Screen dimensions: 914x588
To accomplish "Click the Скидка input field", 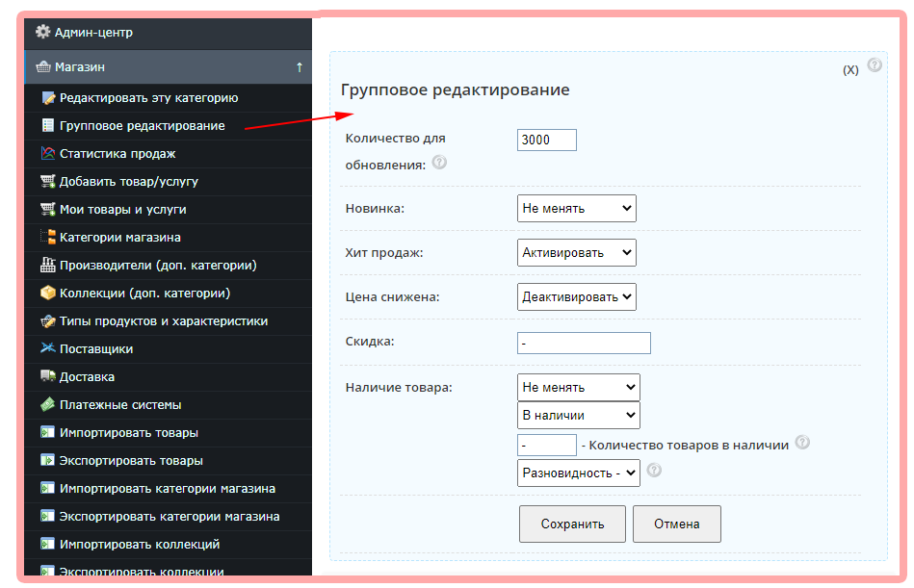I will click(584, 343).
